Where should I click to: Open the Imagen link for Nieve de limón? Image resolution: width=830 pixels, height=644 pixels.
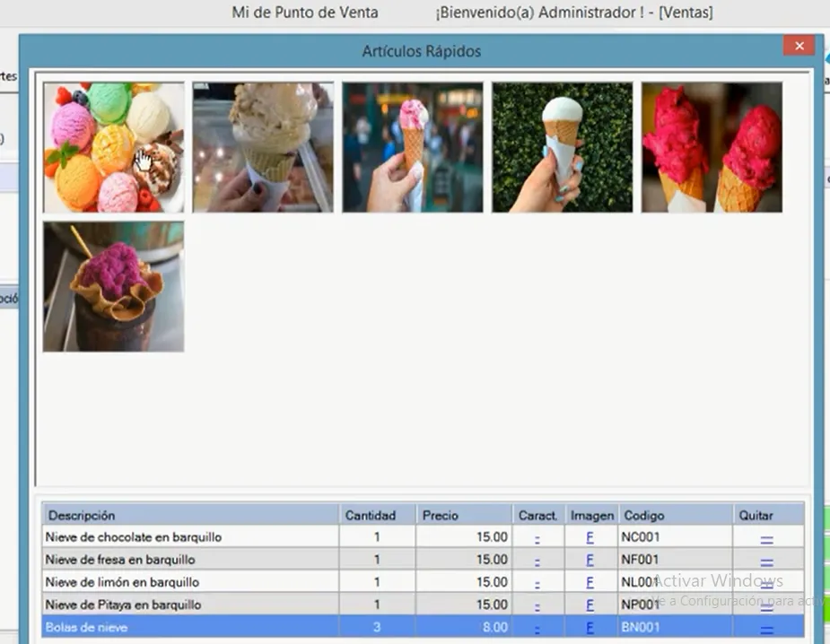(591, 581)
